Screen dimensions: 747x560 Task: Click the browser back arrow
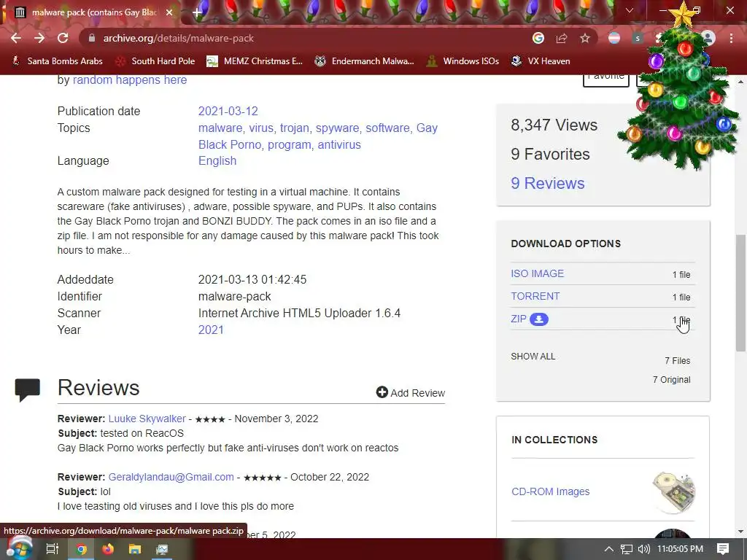click(16, 38)
